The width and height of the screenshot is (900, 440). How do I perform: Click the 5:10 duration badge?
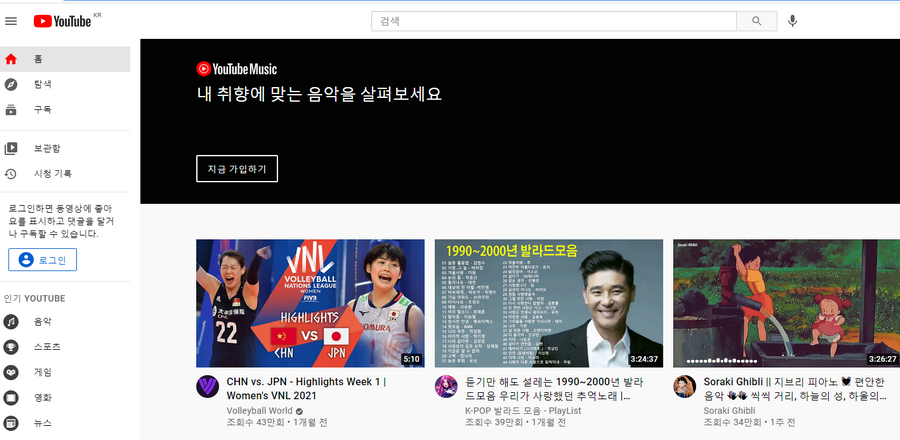point(412,360)
